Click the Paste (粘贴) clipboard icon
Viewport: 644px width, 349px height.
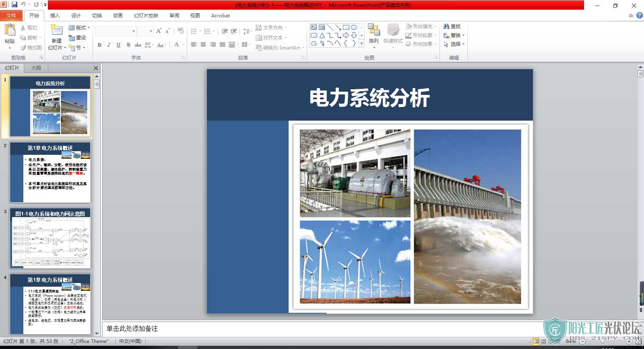[x=10, y=30]
